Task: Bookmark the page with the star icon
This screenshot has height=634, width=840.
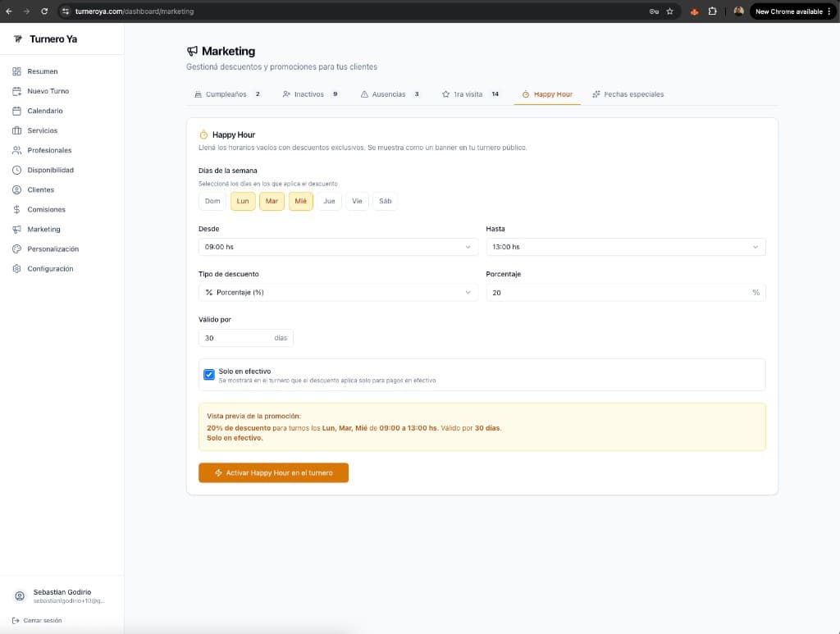Action: click(x=669, y=11)
